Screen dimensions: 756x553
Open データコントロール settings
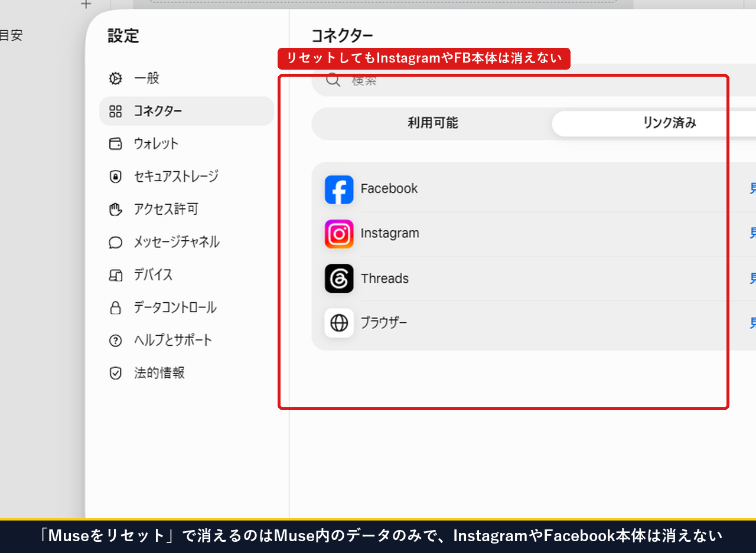pyautogui.click(x=187, y=307)
